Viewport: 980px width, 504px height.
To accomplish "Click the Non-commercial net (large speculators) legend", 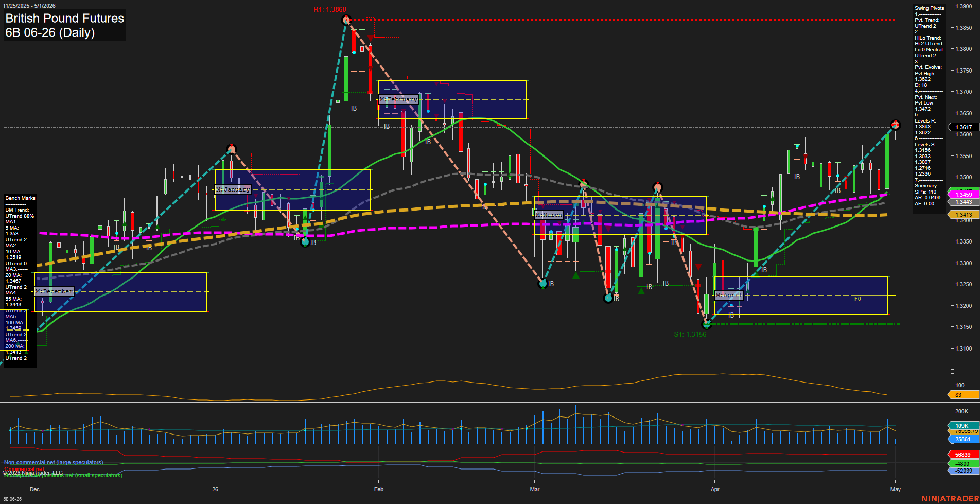I will pos(54,462).
